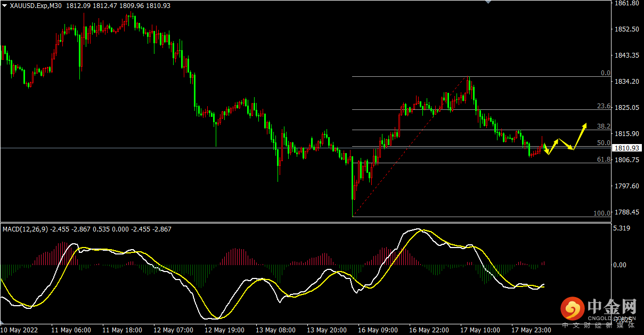
Task: Select the red dashed Fibonacci base line
Action: click(410, 147)
